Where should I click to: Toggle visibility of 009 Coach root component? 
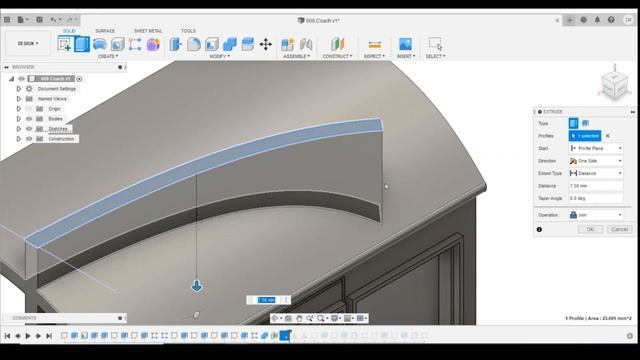pyautogui.click(x=22, y=79)
